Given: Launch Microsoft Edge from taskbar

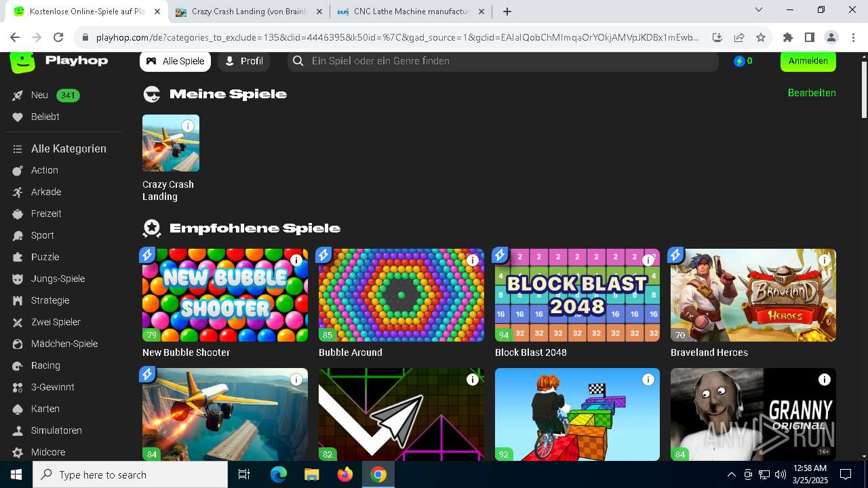Looking at the screenshot, I should click(279, 474).
